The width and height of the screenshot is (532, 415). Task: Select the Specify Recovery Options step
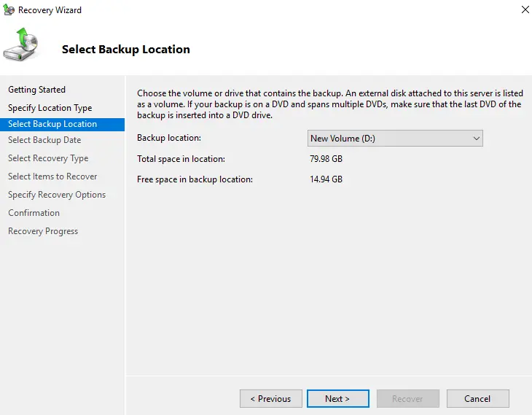[x=57, y=195]
